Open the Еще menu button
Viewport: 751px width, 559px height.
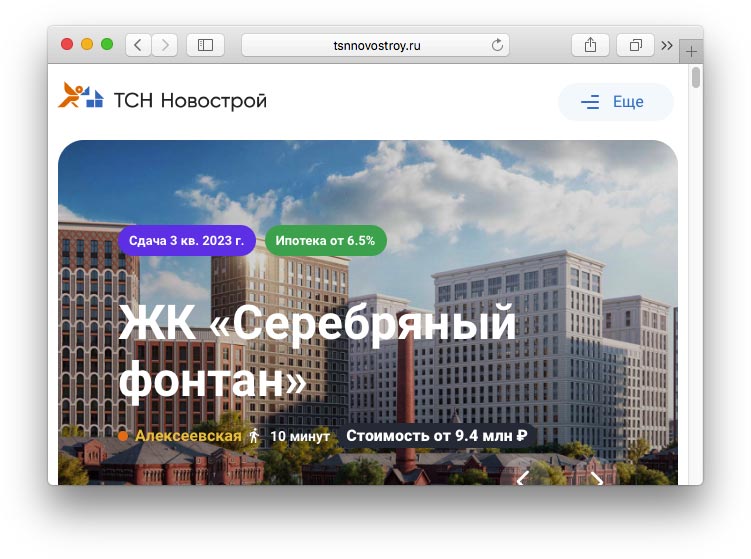615,102
